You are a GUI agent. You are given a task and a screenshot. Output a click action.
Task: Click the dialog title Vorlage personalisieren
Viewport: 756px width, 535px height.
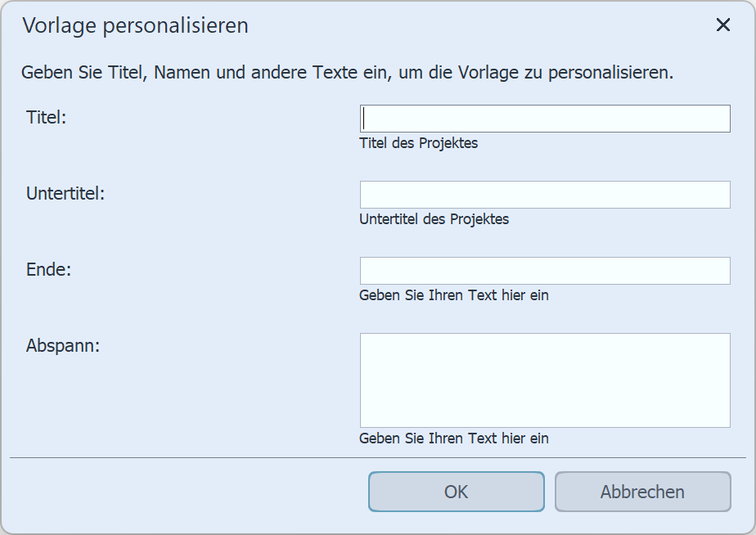(136, 25)
